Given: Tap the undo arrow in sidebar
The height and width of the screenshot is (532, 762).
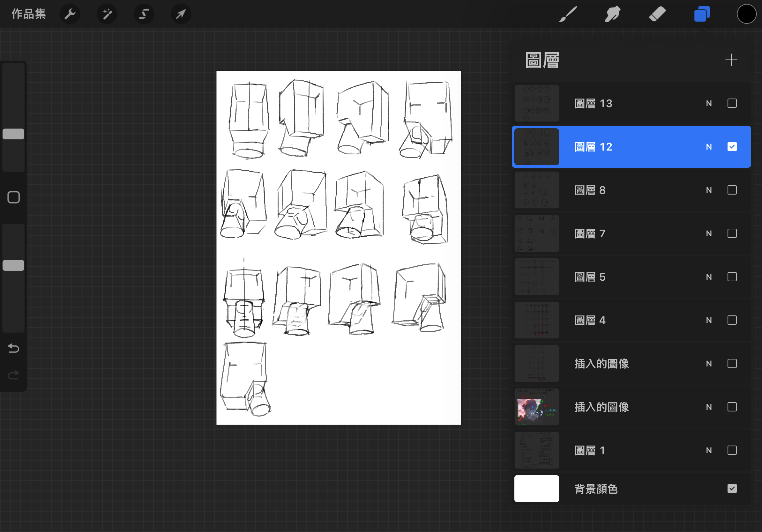Looking at the screenshot, I should [14, 348].
